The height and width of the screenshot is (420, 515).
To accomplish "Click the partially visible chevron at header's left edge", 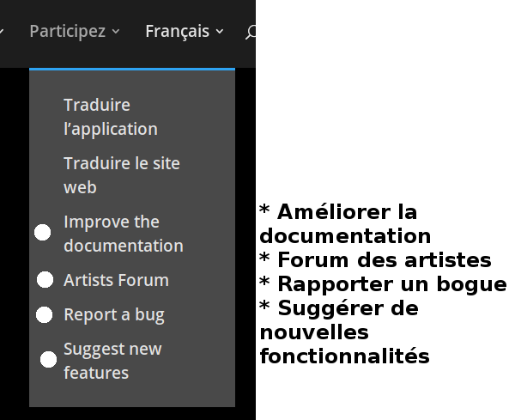I will tap(3, 32).
